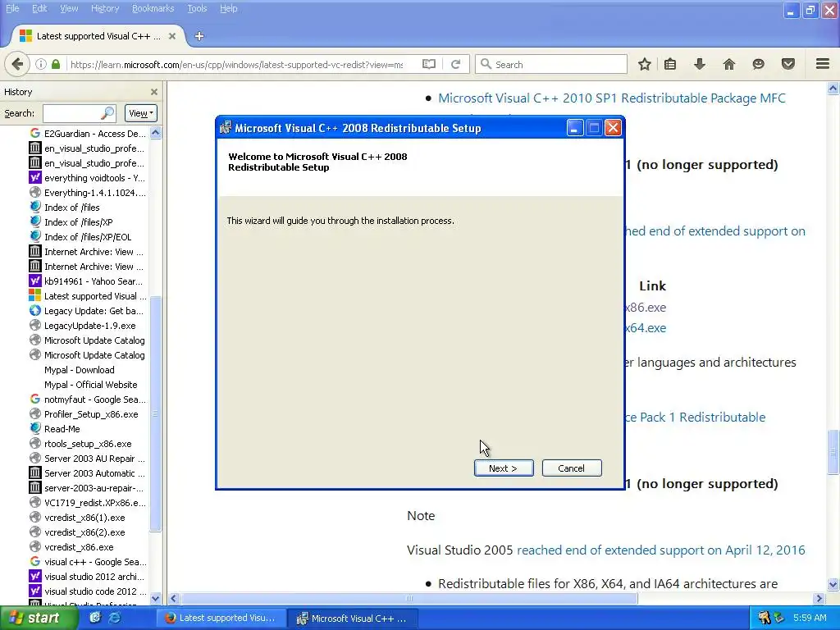Image resolution: width=840 pixels, height=630 pixels.
Task: Click the x86.exe download link
Action: (x=646, y=308)
